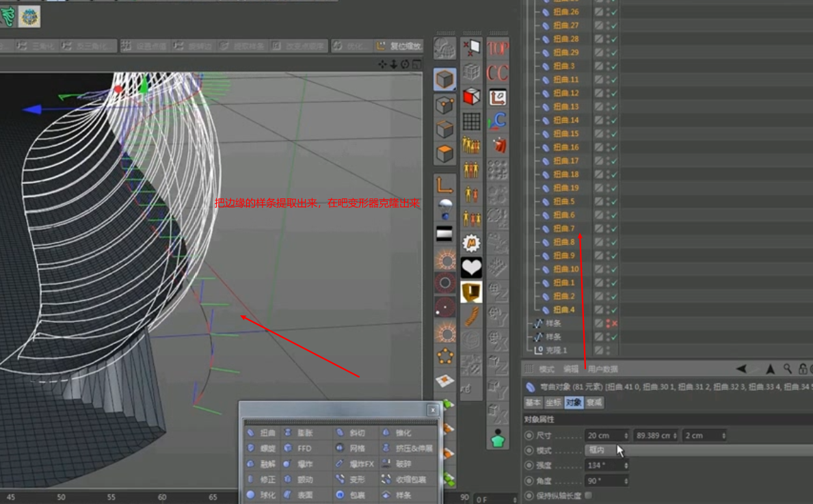This screenshot has height=504, width=813.
Task: Click the green figure icon
Action: [498, 438]
